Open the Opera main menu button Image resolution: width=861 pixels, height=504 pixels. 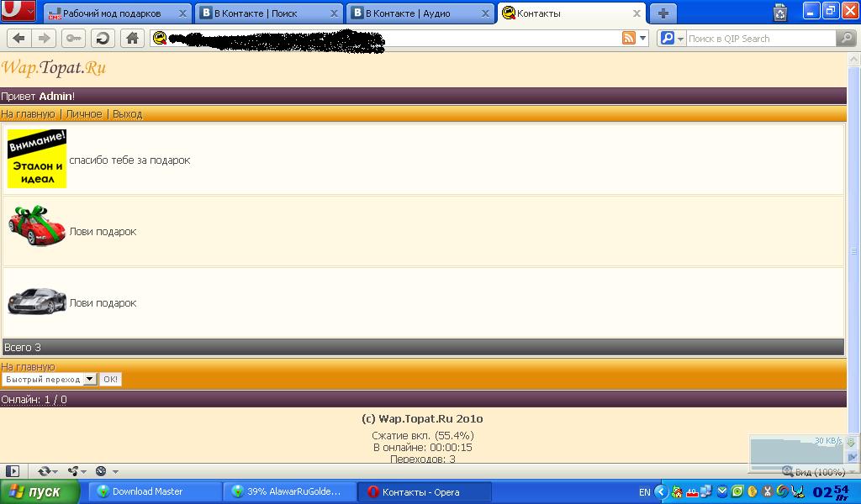coord(18,10)
